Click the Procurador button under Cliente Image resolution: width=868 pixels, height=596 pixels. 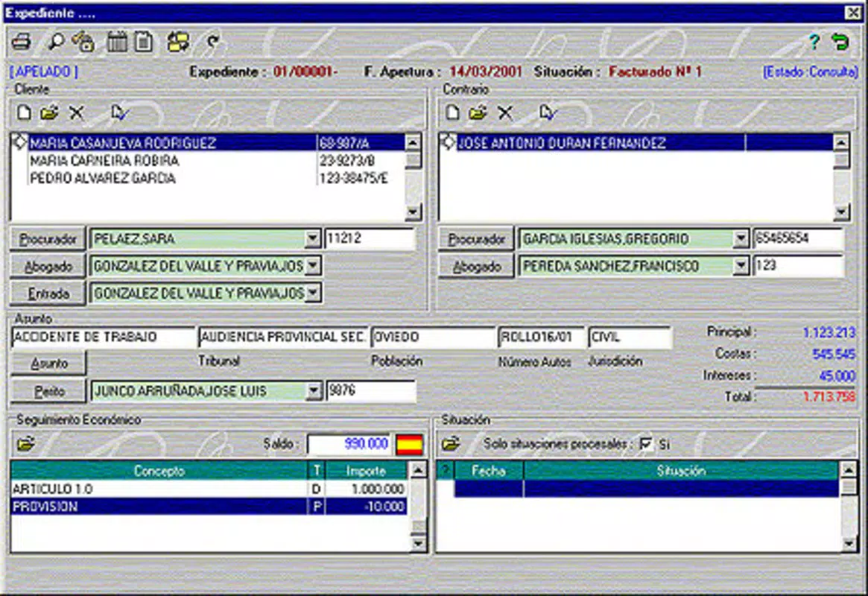(x=48, y=239)
